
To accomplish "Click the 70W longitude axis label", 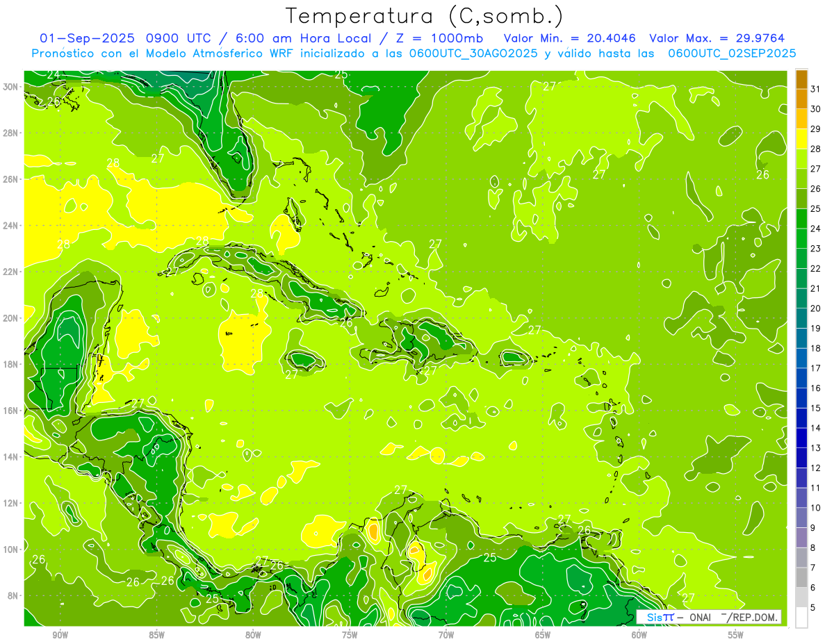I will pos(446,635).
